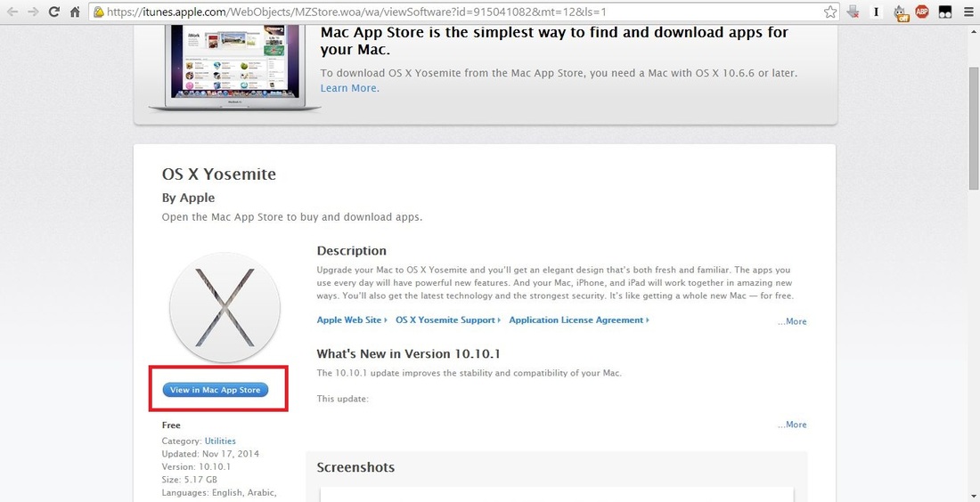Click the 'Free' price label
This screenshot has width=980, height=502.
point(171,425)
